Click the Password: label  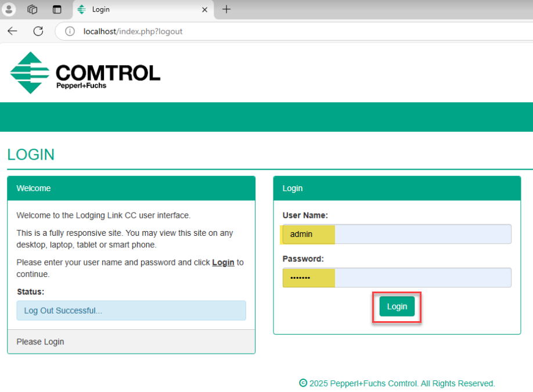coord(303,259)
